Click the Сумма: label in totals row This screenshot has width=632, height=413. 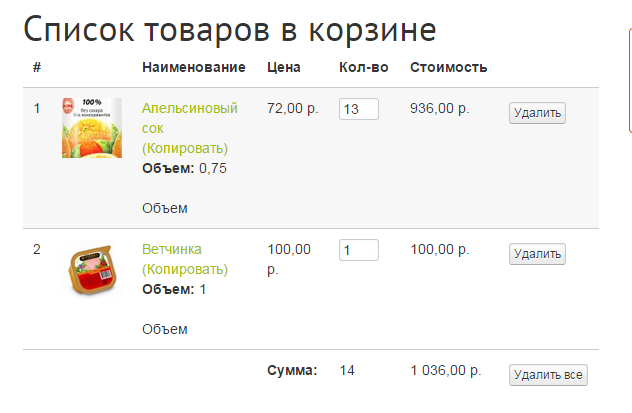pos(292,371)
